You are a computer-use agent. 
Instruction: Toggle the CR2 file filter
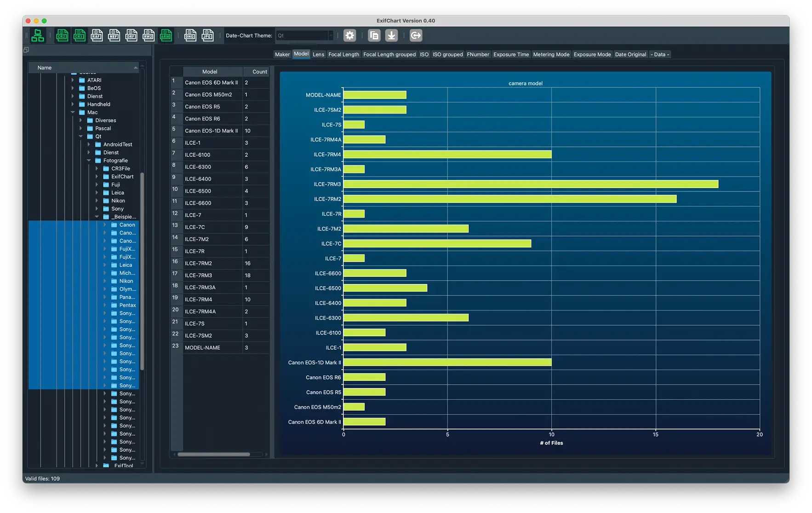[x=62, y=35]
